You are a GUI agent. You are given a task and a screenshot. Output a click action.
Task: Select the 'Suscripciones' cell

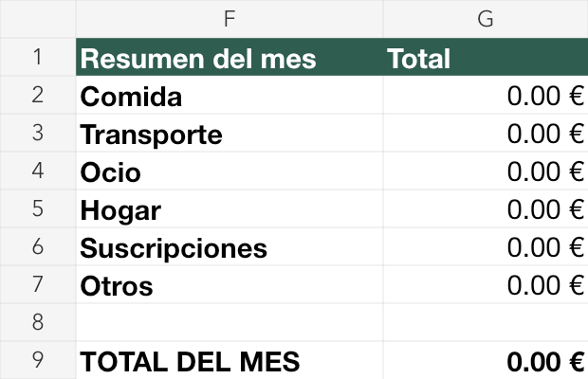tap(230, 246)
